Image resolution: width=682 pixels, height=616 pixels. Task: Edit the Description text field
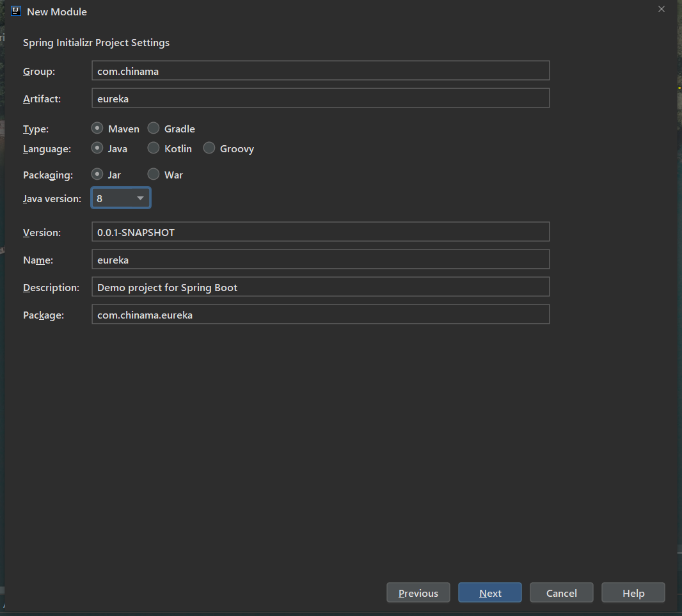coord(321,287)
